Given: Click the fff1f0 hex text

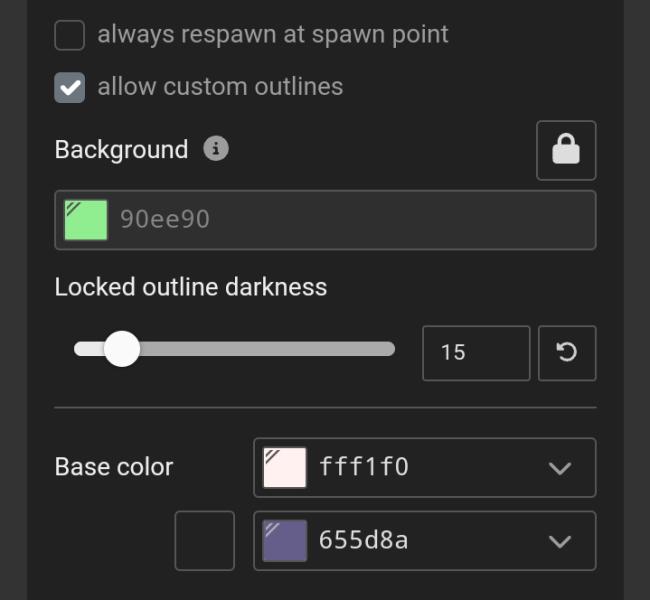Looking at the screenshot, I should pos(364,467).
